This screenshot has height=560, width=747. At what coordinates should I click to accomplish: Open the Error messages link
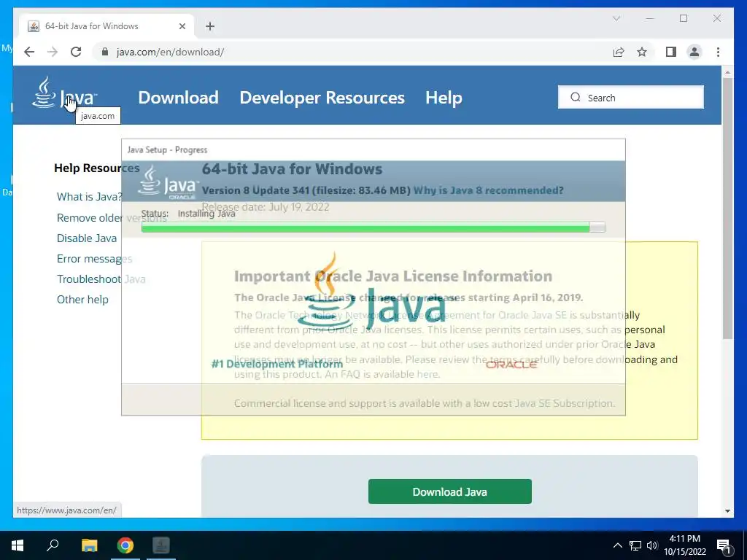pyautogui.click(x=94, y=259)
